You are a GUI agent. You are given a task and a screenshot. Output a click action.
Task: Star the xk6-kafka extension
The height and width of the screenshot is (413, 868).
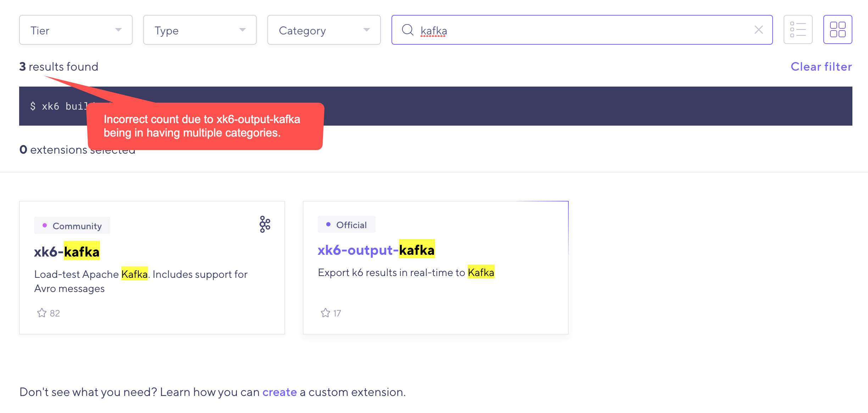click(42, 313)
